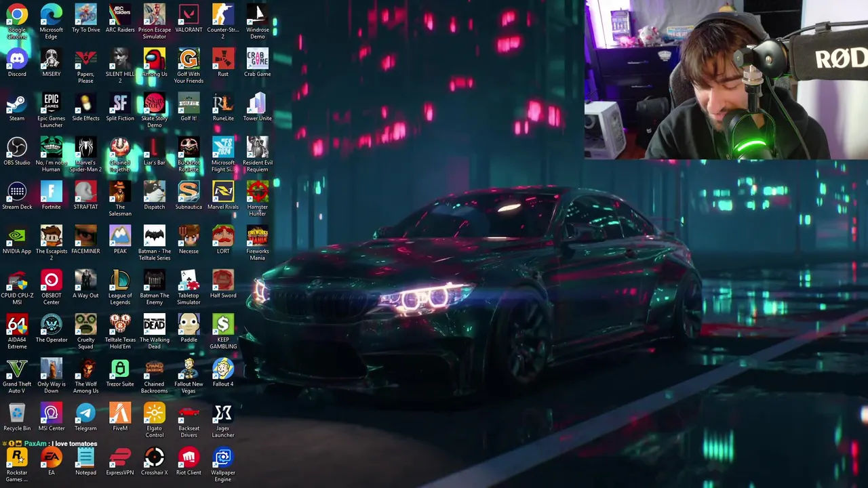This screenshot has height=488, width=868.
Task: Select the Try To Drive game icon
Action: click(x=85, y=15)
